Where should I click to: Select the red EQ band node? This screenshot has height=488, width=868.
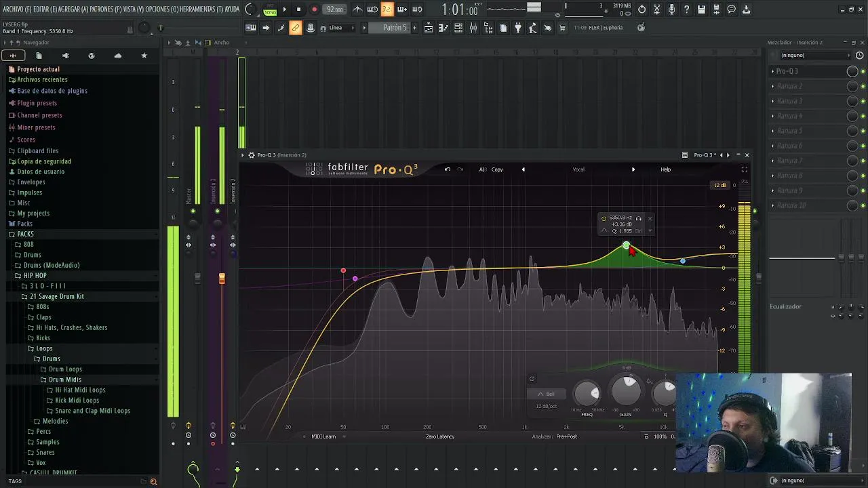point(343,271)
